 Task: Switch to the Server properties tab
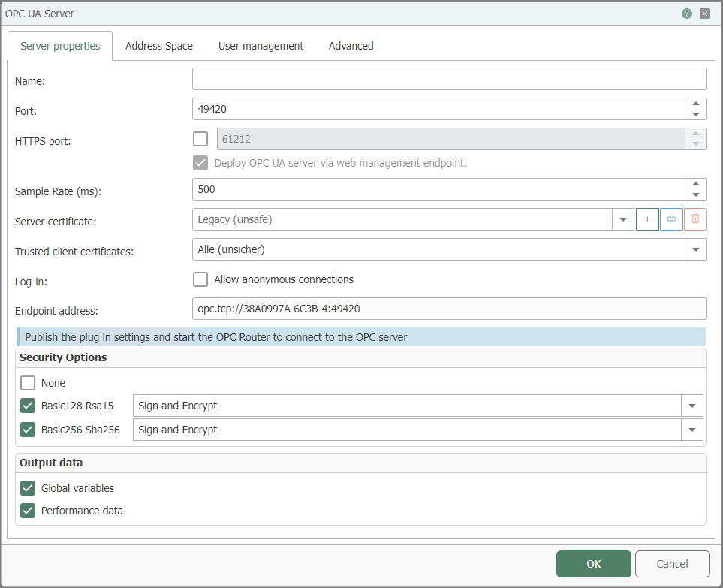60,46
